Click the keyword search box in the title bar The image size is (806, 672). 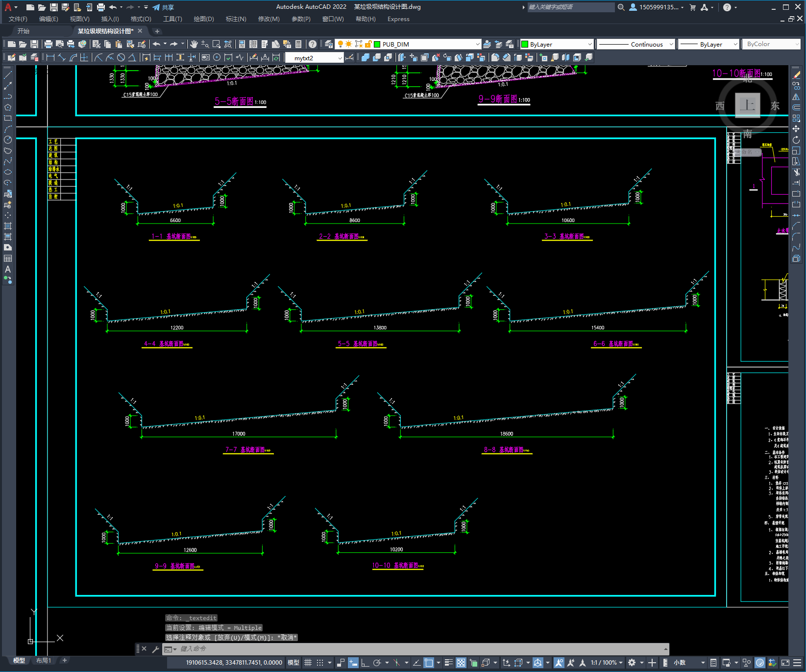pyautogui.click(x=571, y=7)
